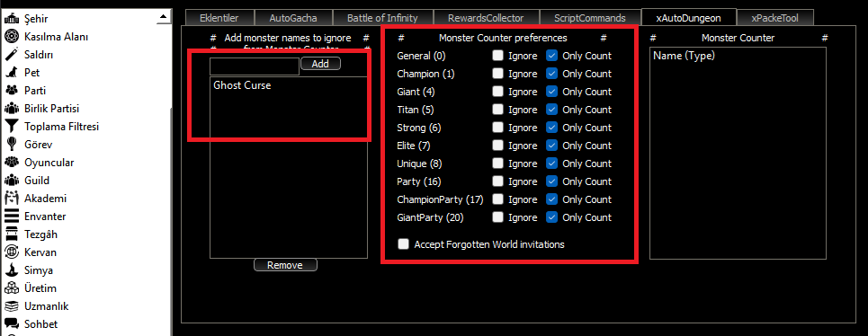Select the Şehir sidebar label
Screen dimensions: 868x336
36,19
